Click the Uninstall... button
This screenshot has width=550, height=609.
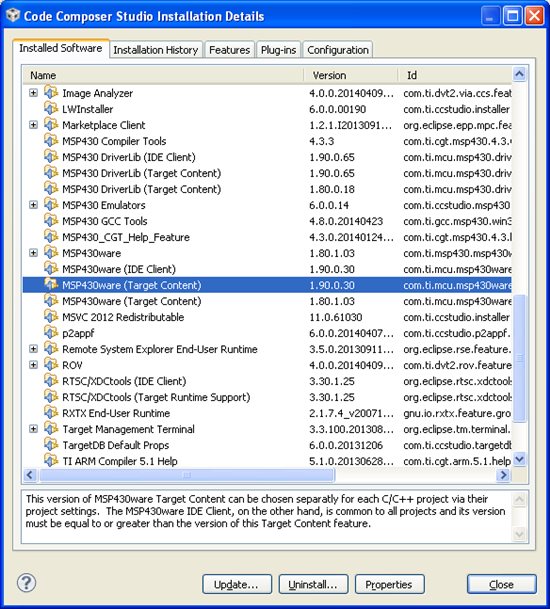pos(313,584)
